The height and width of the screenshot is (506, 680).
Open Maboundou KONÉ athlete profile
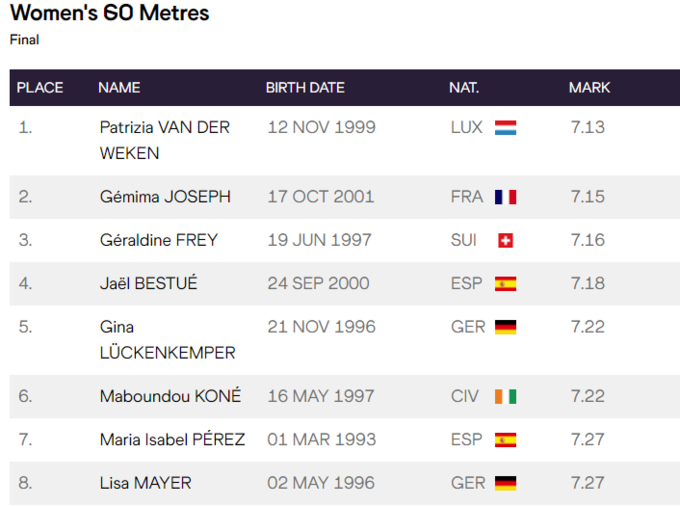click(x=170, y=396)
